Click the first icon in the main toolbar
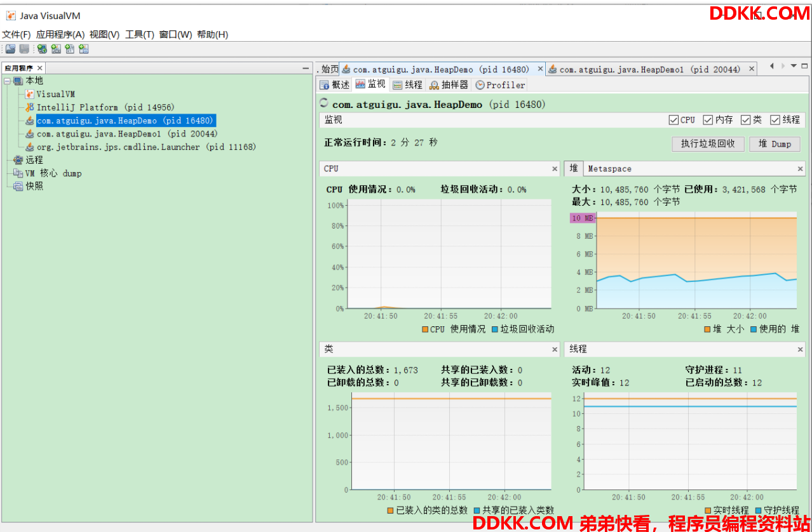Screen dimensions: 812x532 (x=10, y=49)
